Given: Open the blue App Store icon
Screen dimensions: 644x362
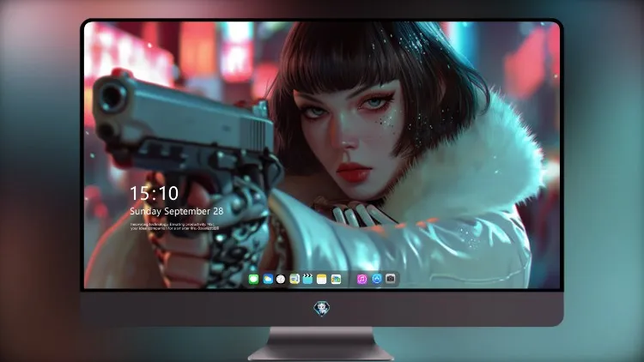Looking at the screenshot, I should [x=377, y=279].
